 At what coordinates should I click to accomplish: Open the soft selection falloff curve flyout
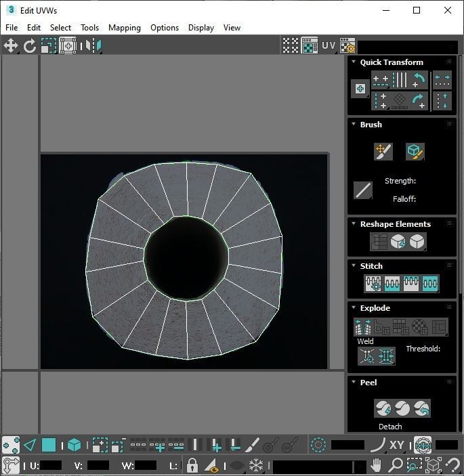[378, 445]
